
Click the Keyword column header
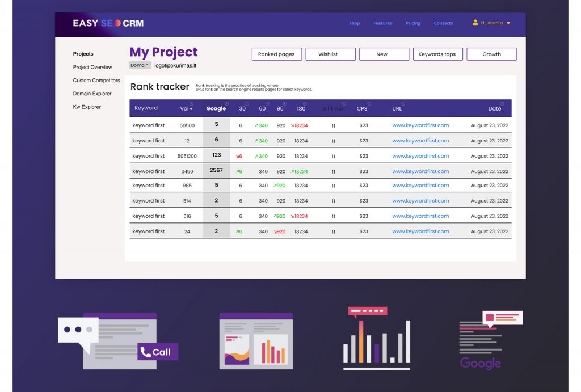click(x=146, y=108)
